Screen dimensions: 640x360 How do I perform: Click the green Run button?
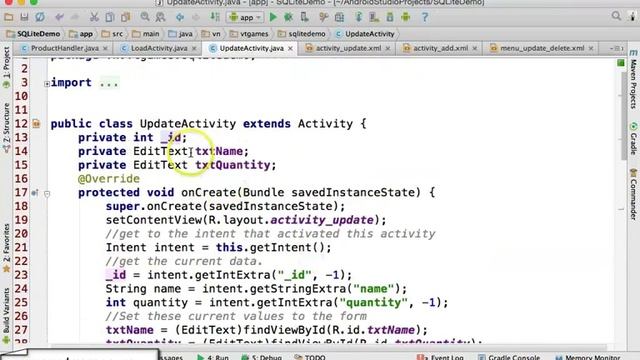coord(273,17)
